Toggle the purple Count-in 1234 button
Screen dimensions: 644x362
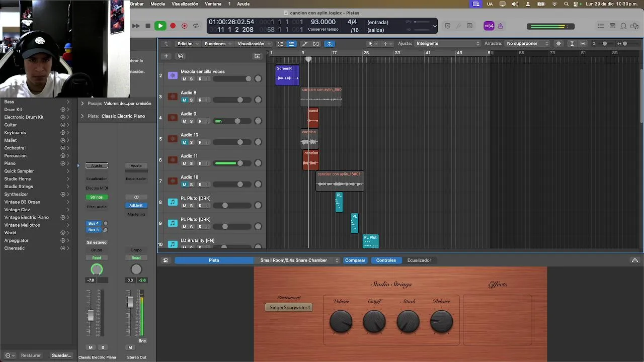(x=489, y=26)
